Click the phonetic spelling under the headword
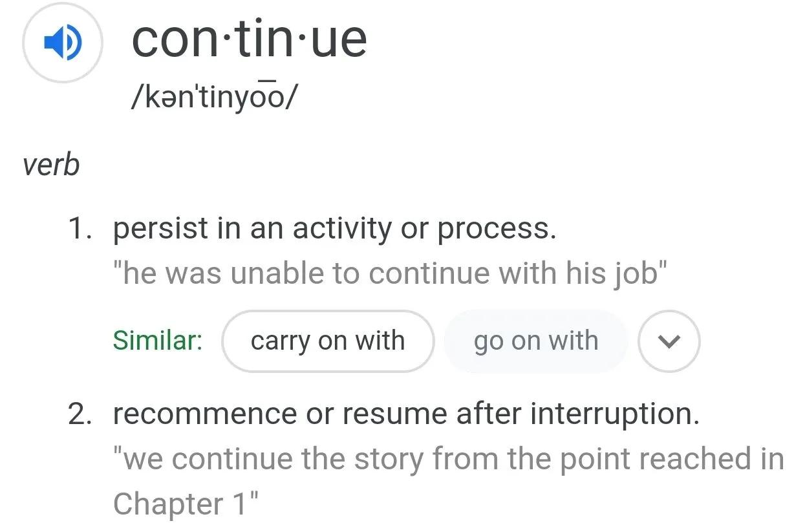This screenshot has height=532, width=805. [215, 98]
